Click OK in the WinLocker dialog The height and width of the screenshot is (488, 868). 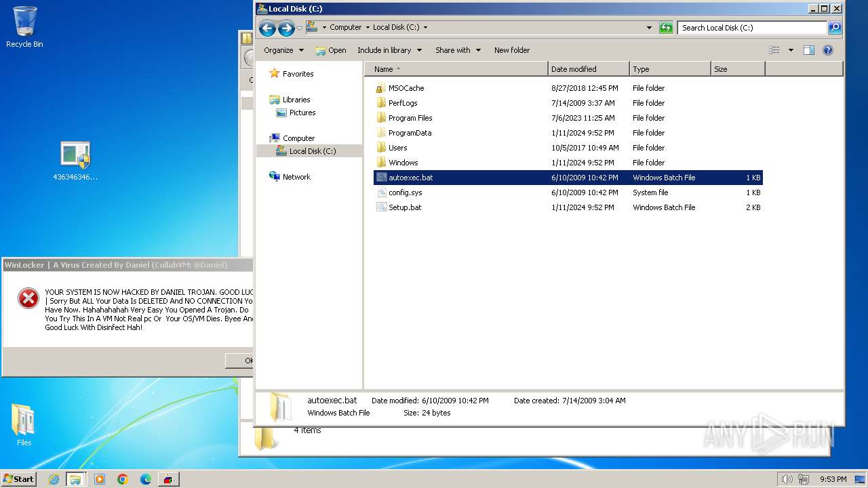240,361
